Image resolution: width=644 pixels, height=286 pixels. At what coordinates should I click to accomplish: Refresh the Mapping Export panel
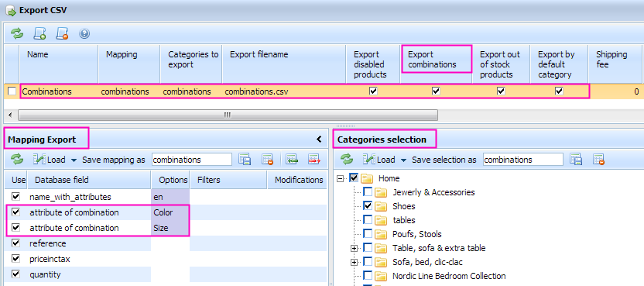(x=17, y=159)
